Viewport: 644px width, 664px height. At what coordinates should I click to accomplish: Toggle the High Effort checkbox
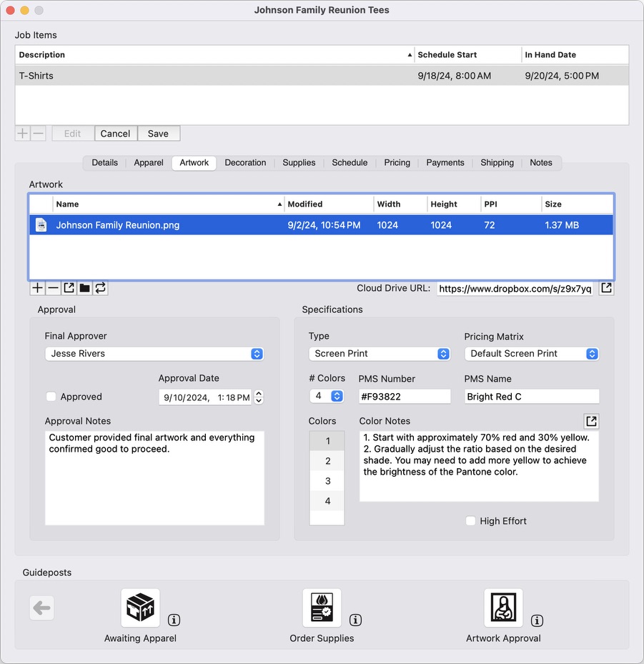point(470,521)
